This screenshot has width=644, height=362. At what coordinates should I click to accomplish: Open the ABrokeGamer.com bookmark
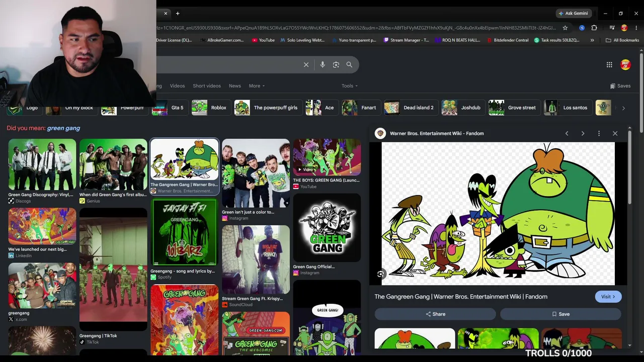click(222, 40)
